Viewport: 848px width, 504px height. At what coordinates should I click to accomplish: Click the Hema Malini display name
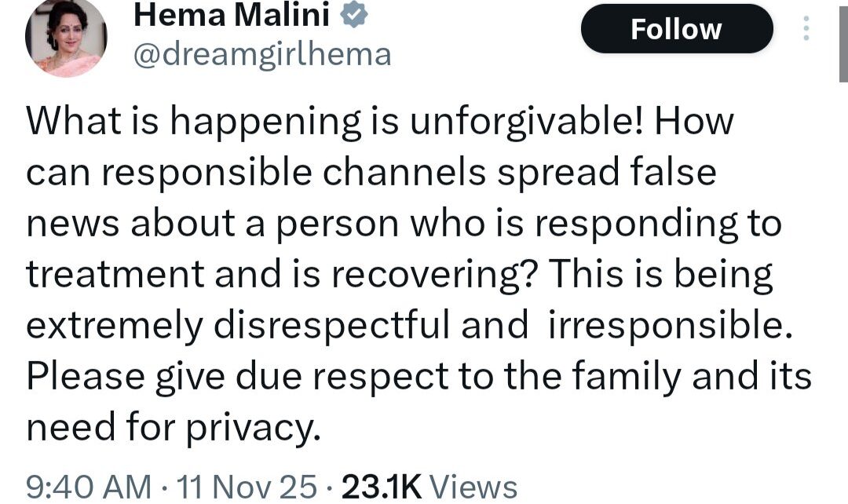[x=234, y=14]
